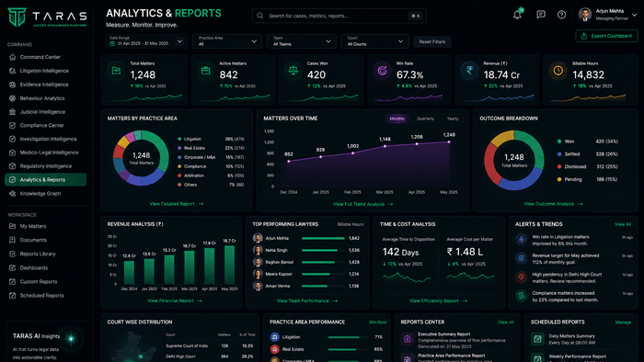
Task: Click the Billable Hours clock icon
Action: tap(558, 71)
